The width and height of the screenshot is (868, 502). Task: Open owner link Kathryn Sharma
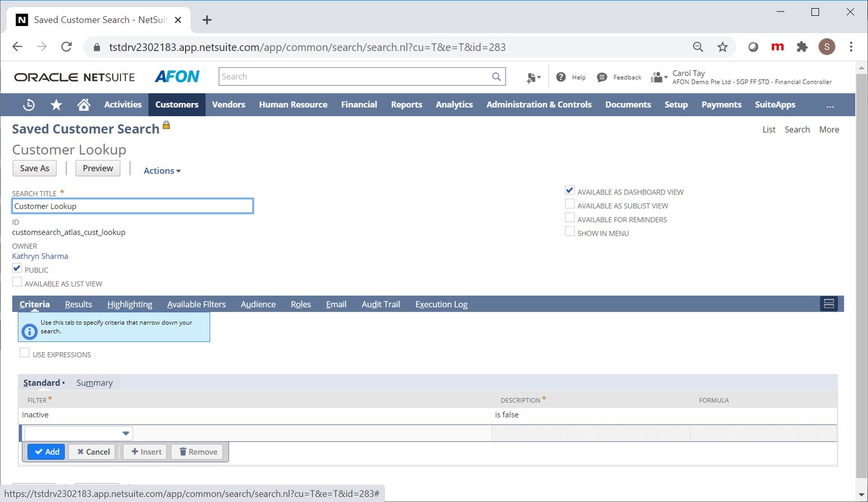click(40, 256)
